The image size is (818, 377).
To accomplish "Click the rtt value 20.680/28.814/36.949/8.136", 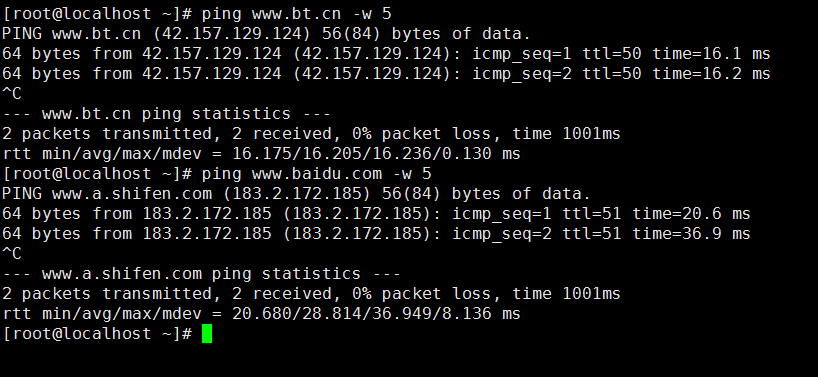I will (x=362, y=314).
